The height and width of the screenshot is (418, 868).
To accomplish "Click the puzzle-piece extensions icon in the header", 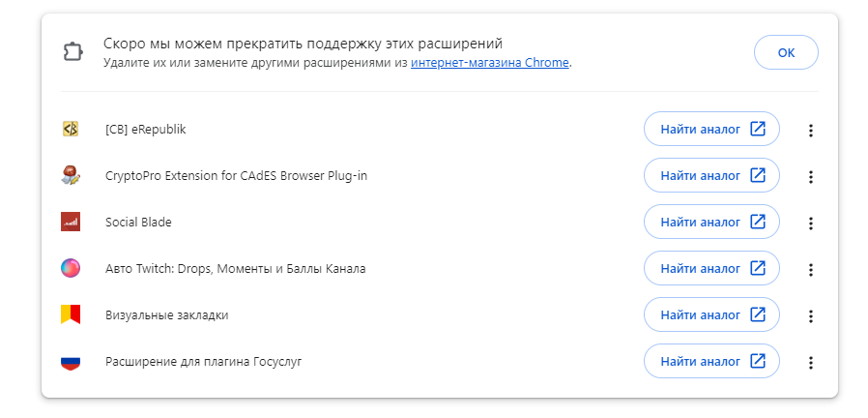I will click(x=72, y=52).
